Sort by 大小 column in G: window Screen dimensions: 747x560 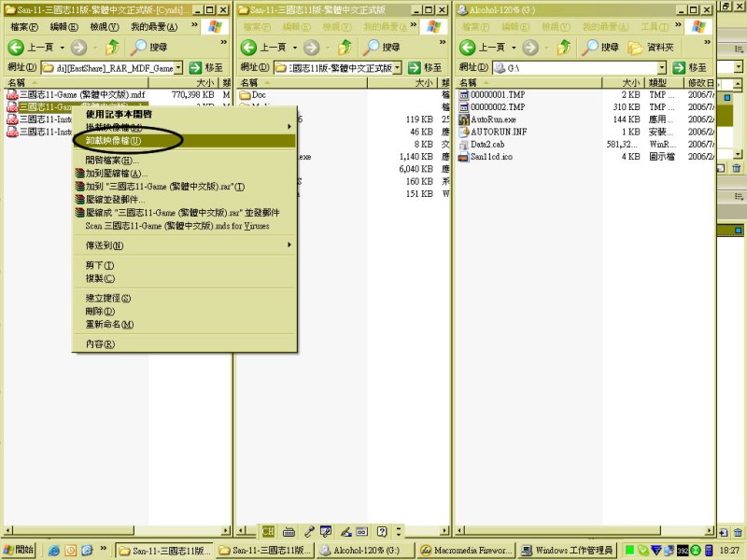[x=623, y=83]
